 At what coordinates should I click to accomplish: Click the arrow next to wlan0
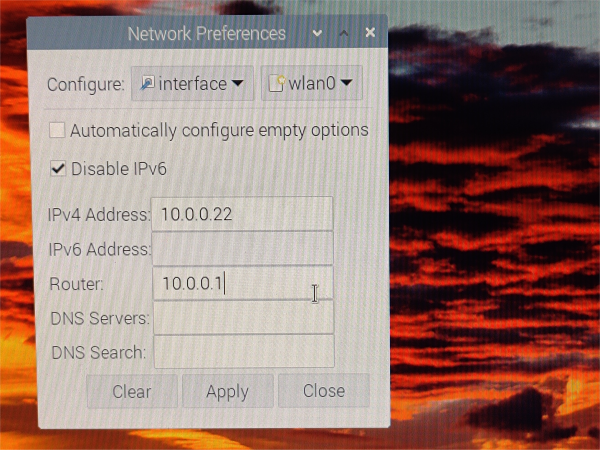click(346, 84)
